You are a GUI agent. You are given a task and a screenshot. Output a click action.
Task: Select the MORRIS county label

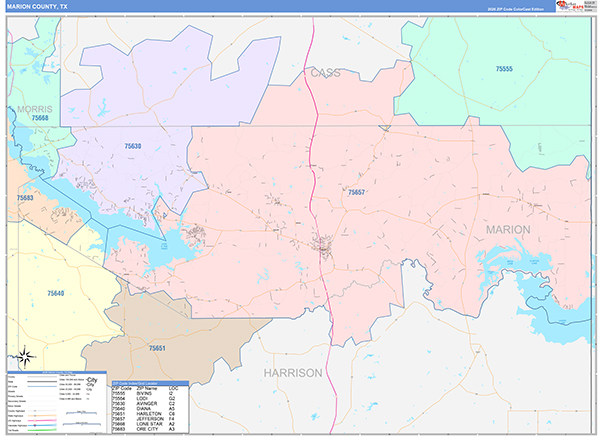tap(35, 109)
